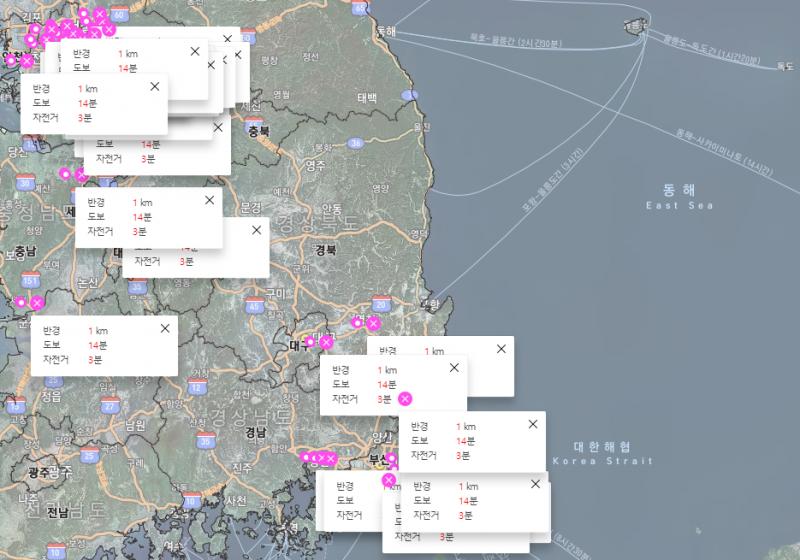
Task: Click the pink X marker under the route 20 shield
Action: coord(373,323)
